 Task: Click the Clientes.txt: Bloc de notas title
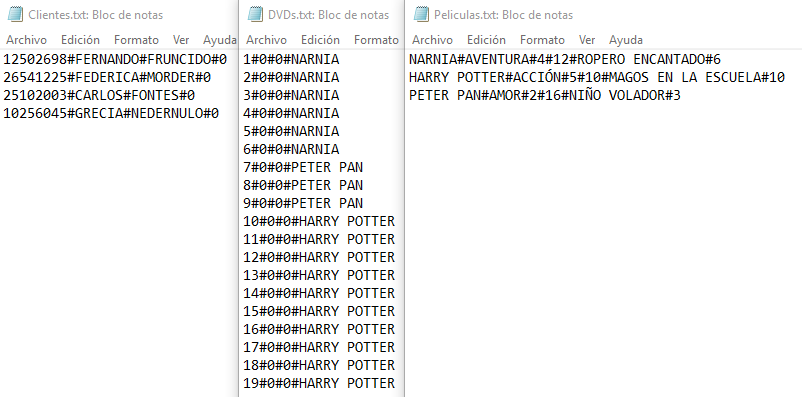pyautogui.click(x=96, y=15)
